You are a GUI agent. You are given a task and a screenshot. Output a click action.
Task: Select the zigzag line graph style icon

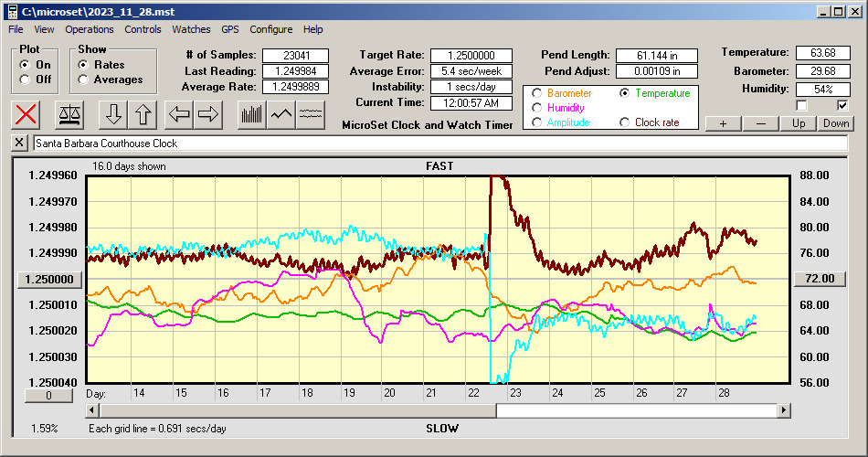(281, 114)
